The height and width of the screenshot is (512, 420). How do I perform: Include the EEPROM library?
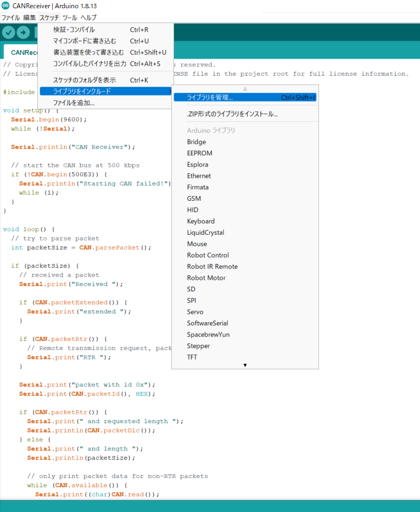coord(245,153)
